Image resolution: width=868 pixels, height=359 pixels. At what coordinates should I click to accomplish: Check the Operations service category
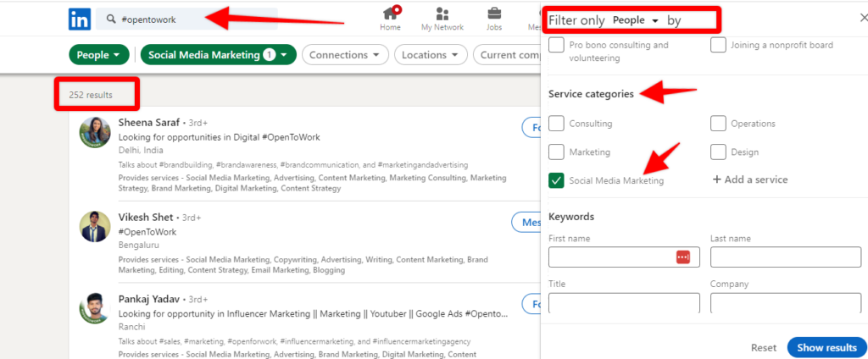click(718, 124)
